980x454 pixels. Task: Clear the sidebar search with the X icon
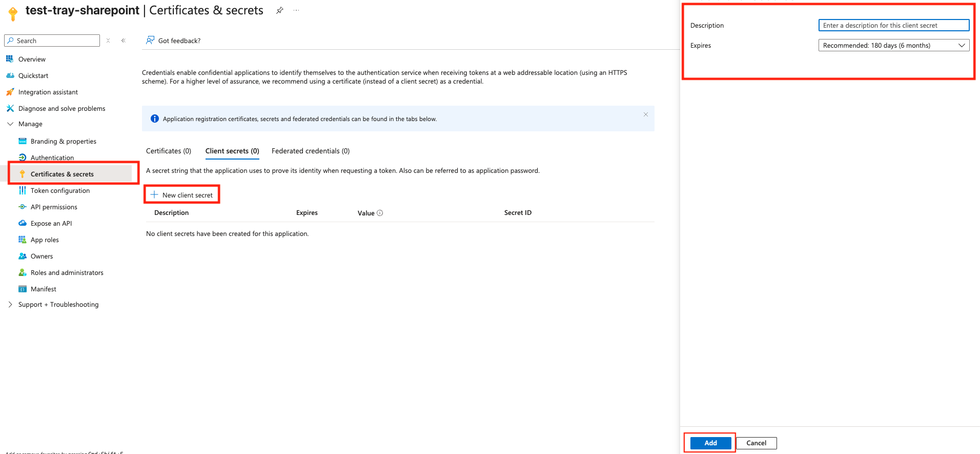108,41
